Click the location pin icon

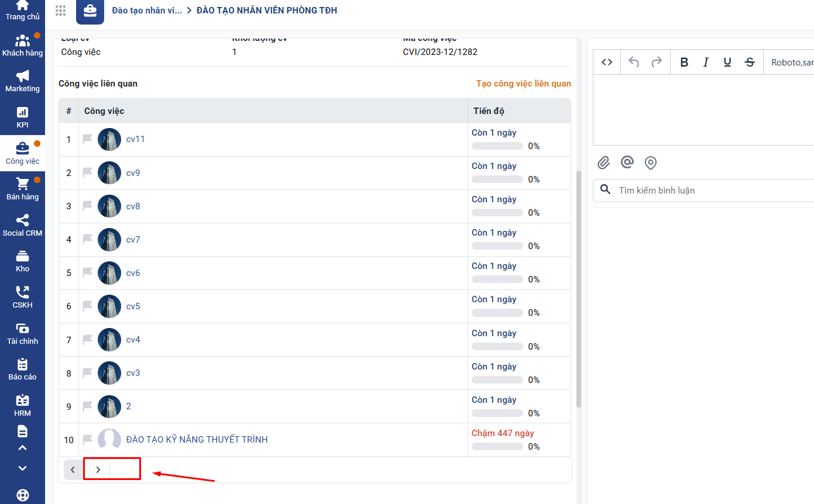650,163
